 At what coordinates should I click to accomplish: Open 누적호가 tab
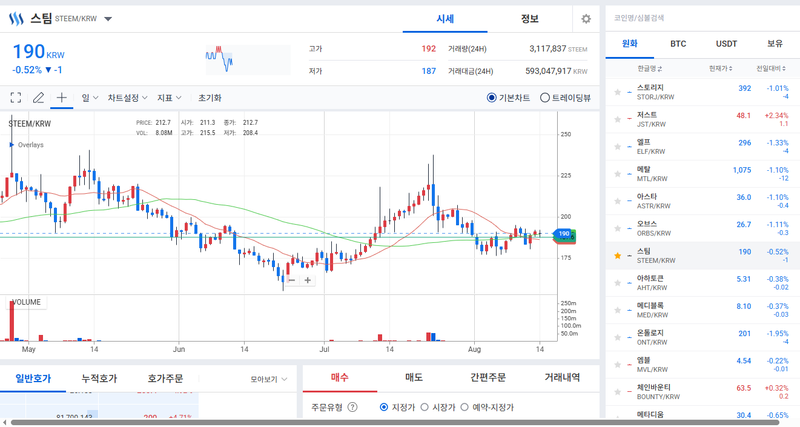click(99, 379)
